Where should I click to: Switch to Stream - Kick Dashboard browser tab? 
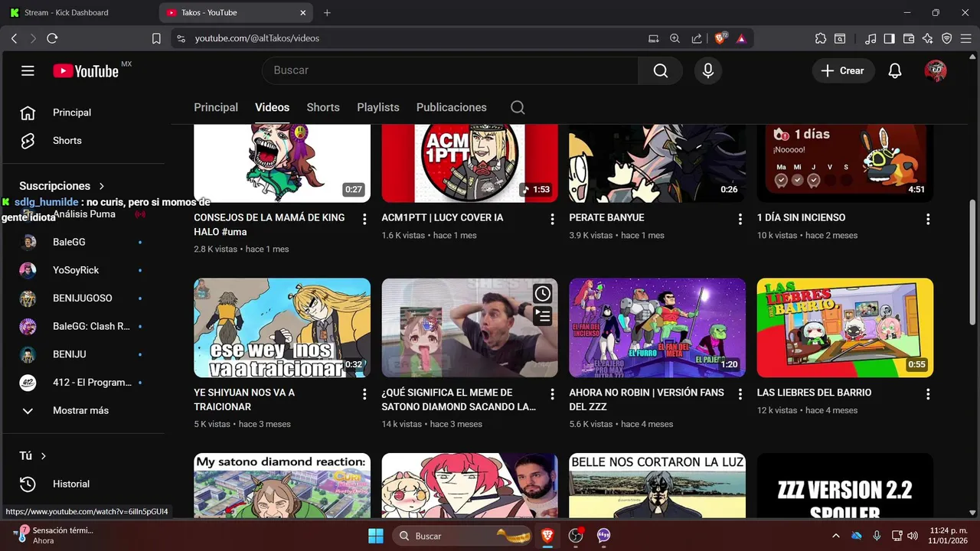coord(79,12)
